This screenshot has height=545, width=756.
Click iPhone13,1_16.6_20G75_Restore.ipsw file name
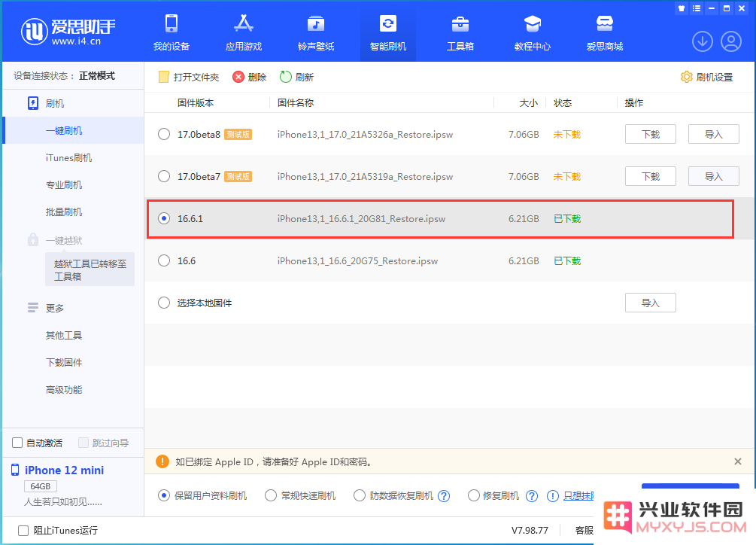pyautogui.click(x=357, y=261)
